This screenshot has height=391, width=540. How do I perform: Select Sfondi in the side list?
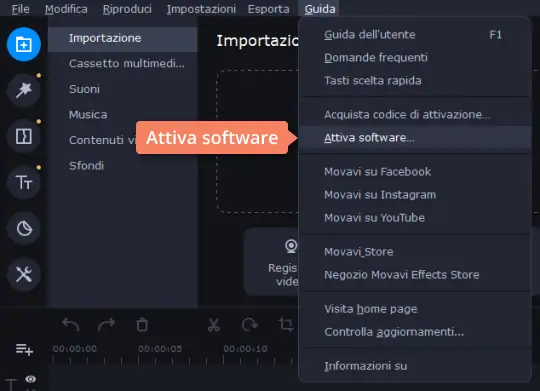pyautogui.click(x=123, y=166)
